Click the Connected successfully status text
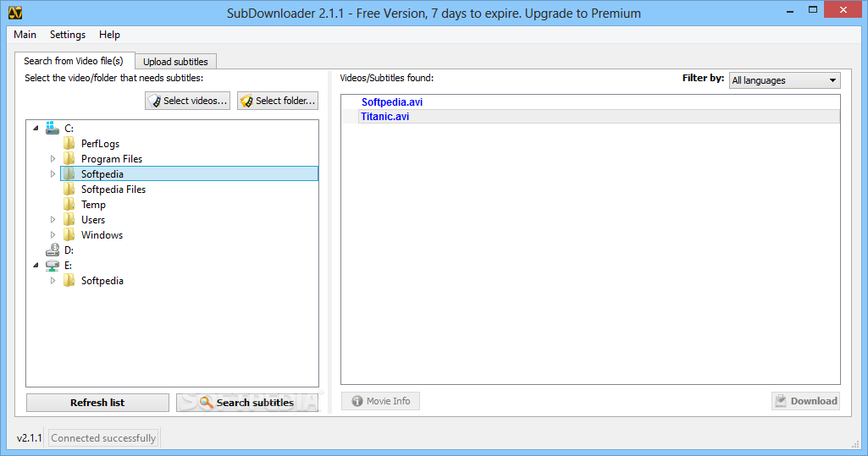The width and height of the screenshot is (868, 456). pyautogui.click(x=103, y=437)
